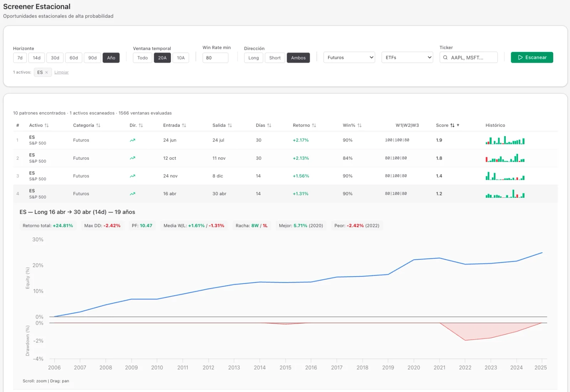
Task: Open history mini-chart for 16 abr row
Action: (x=505, y=194)
